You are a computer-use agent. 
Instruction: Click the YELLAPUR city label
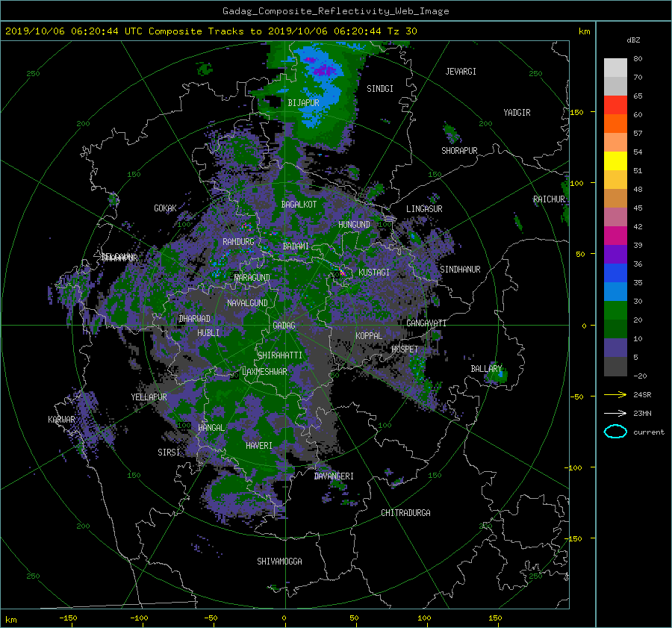149,397
